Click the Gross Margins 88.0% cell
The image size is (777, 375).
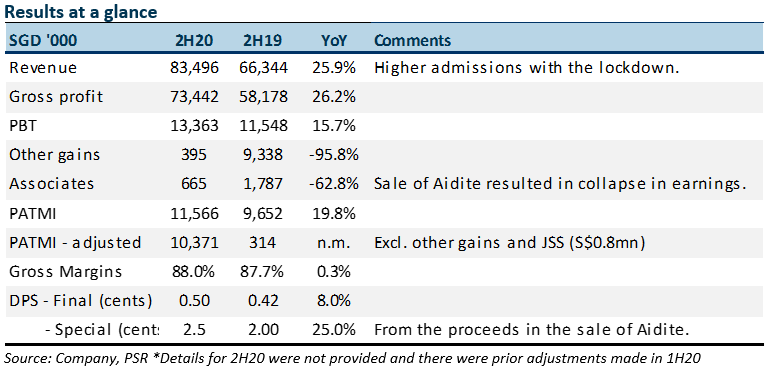194,271
